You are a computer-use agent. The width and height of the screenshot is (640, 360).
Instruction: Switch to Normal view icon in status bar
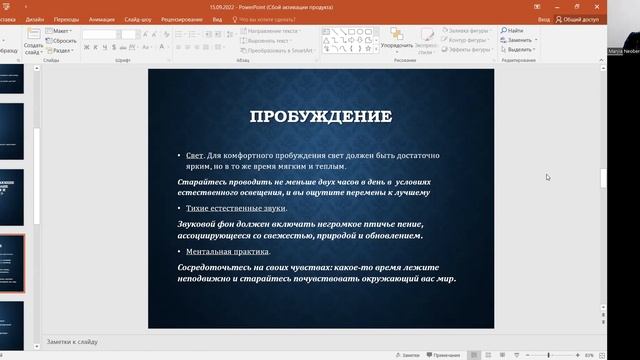click(473, 356)
